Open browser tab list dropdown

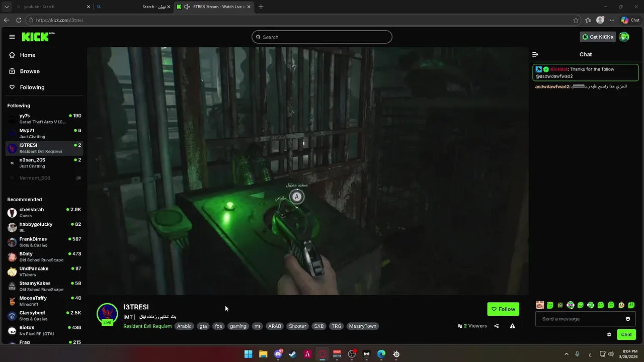[x=7, y=7]
